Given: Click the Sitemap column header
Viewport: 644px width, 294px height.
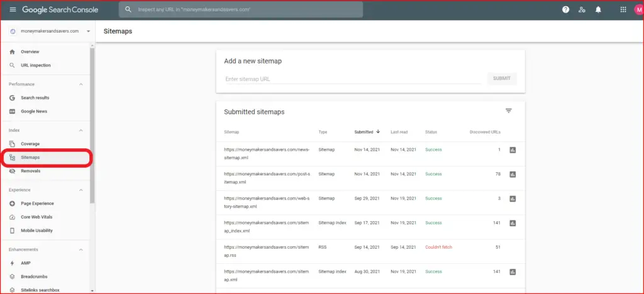Looking at the screenshot, I should tap(231, 132).
